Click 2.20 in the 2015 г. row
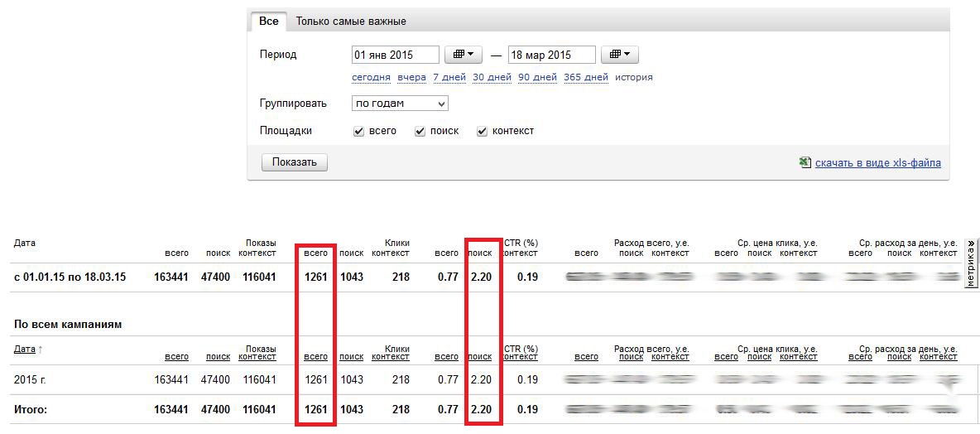The width and height of the screenshot is (980, 434). 481,379
